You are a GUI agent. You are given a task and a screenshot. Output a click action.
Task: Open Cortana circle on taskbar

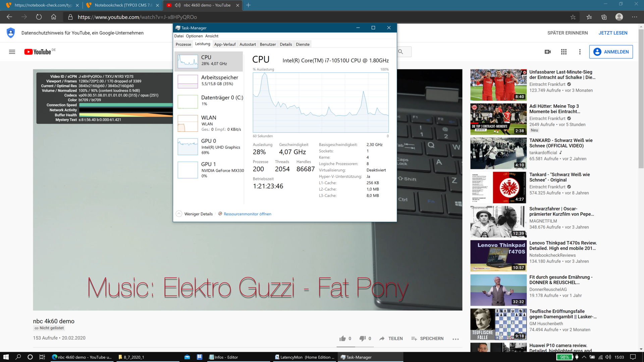(x=30, y=357)
